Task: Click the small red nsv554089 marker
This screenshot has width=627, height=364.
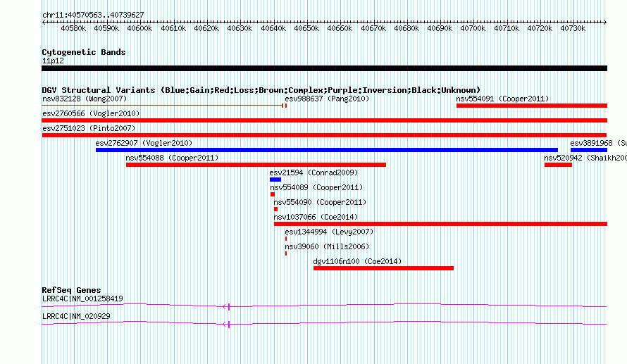Action: (x=273, y=194)
